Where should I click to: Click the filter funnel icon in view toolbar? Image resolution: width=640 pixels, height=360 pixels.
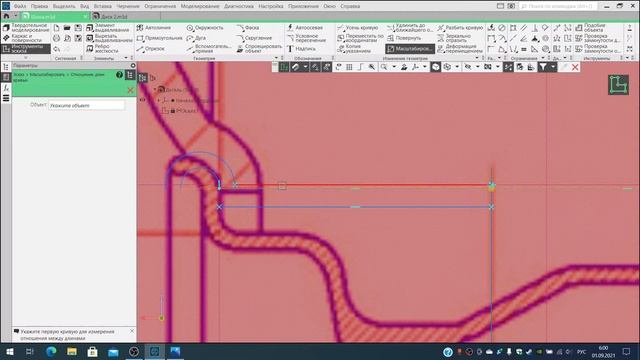click(x=542, y=67)
